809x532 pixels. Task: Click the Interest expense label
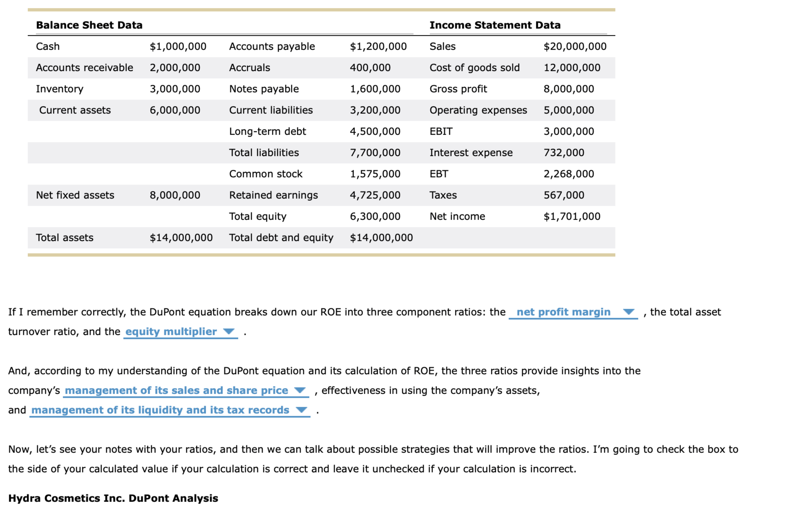(x=471, y=153)
